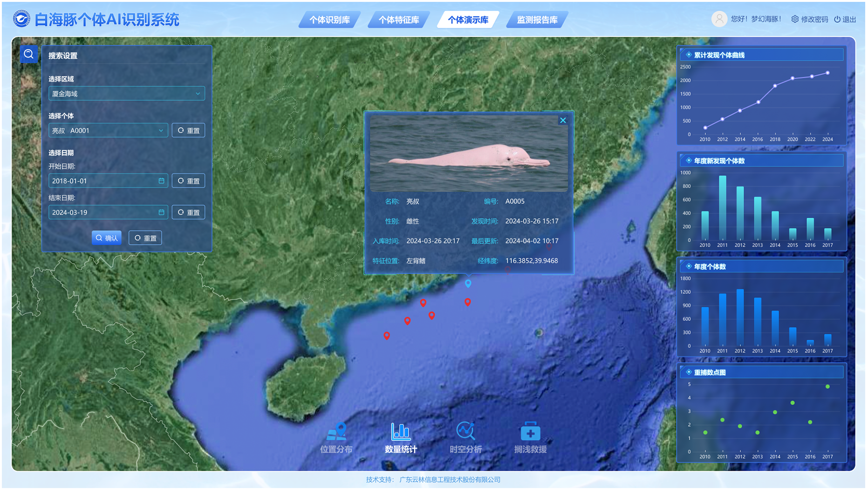
Task: Click the ID value A0005
Action: [515, 201]
